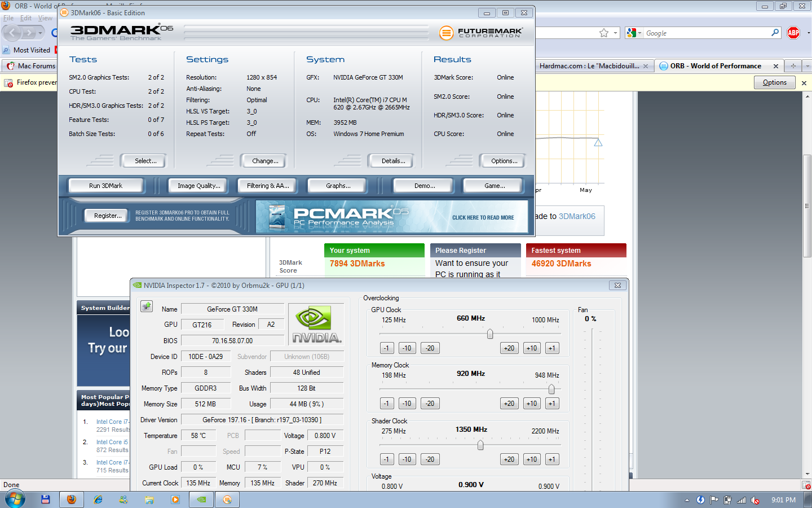
Task: Click search magnifier icon in Google box
Action: pos(775,33)
